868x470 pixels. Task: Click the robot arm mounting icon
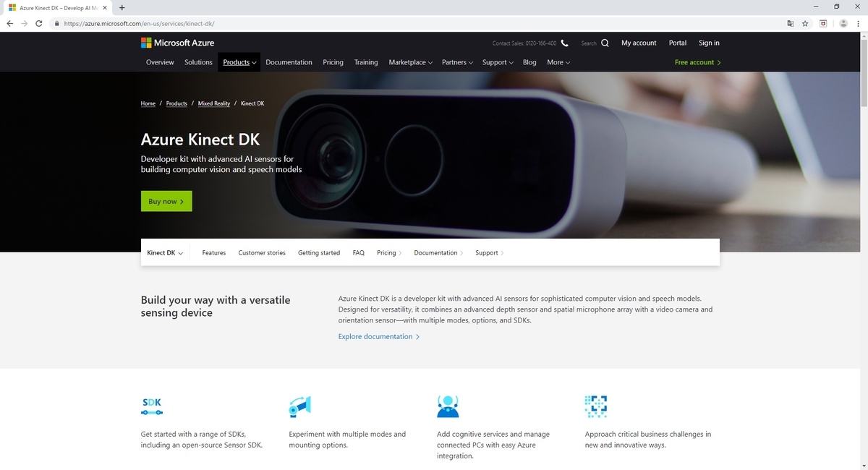click(x=299, y=406)
